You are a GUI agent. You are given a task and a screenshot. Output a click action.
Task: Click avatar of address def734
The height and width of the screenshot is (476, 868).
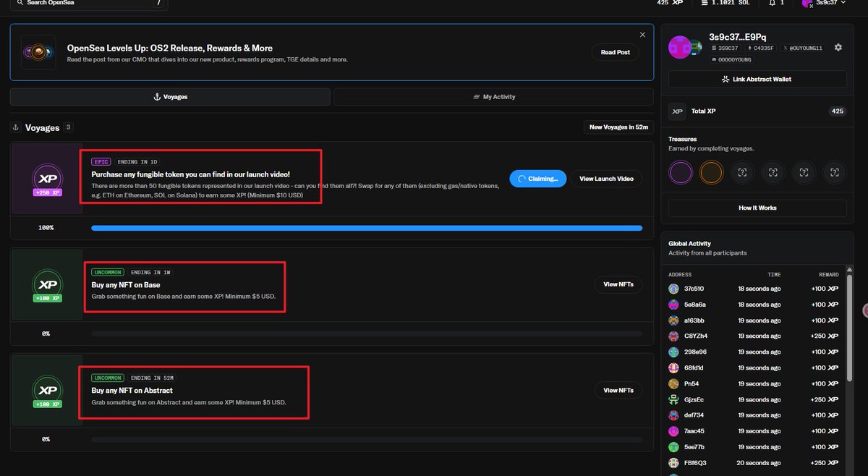click(674, 415)
